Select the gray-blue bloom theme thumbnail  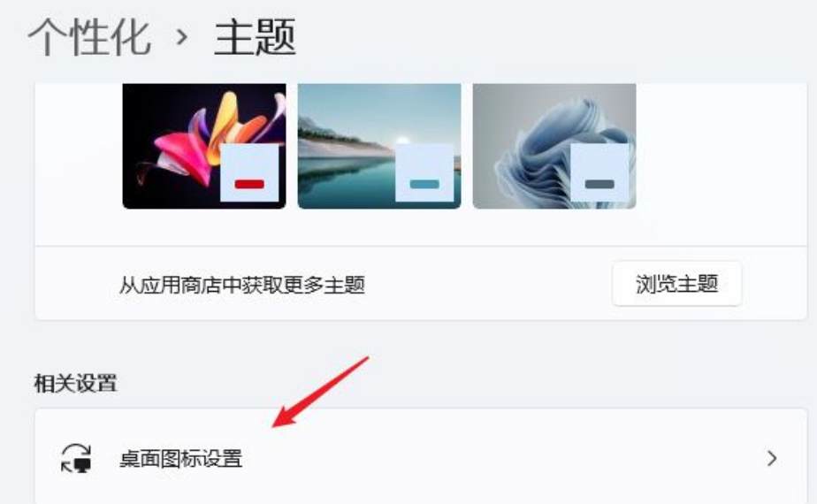(554, 146)
